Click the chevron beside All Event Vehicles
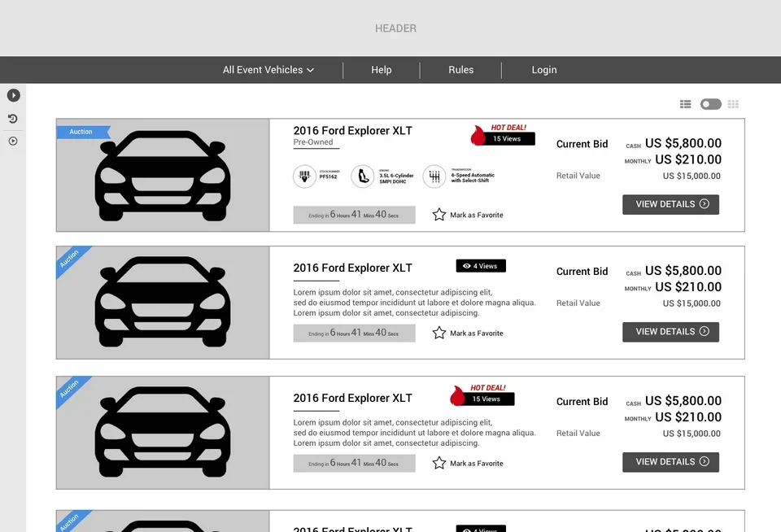The image size is (781, 532). (310, 71)
